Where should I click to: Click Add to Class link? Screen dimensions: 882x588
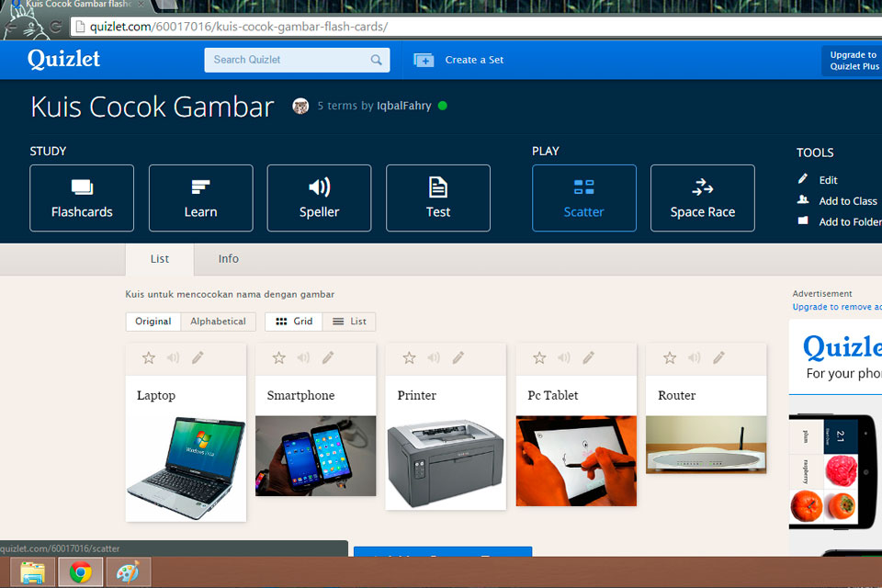[847, 201]
